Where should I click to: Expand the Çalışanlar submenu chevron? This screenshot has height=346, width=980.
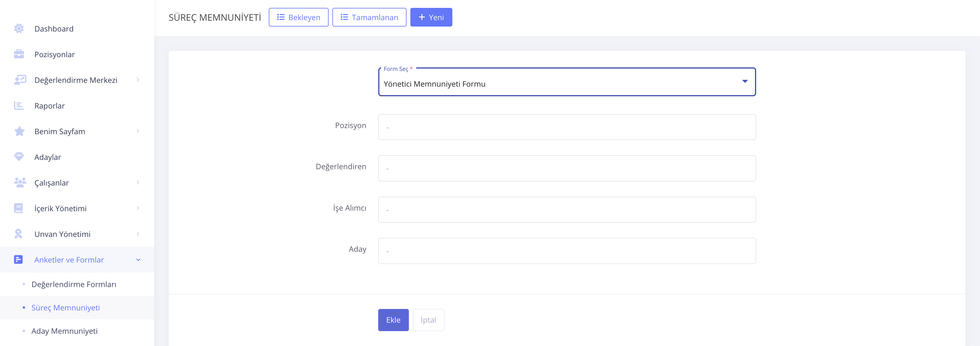(138, 183)
